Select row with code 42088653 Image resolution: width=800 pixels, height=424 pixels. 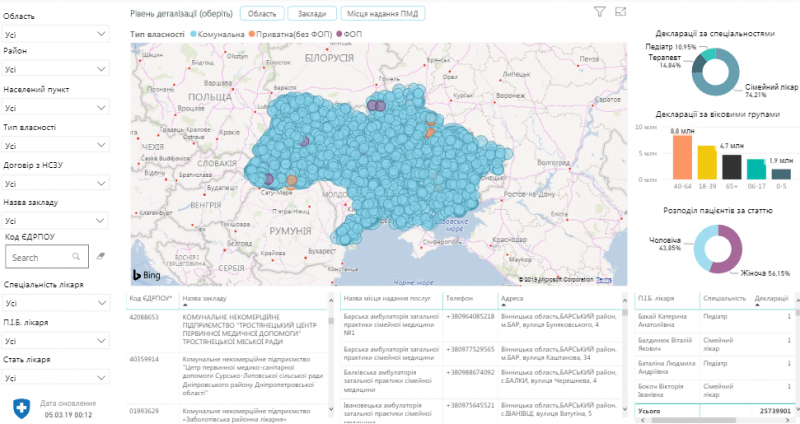(x=227, y=329)
